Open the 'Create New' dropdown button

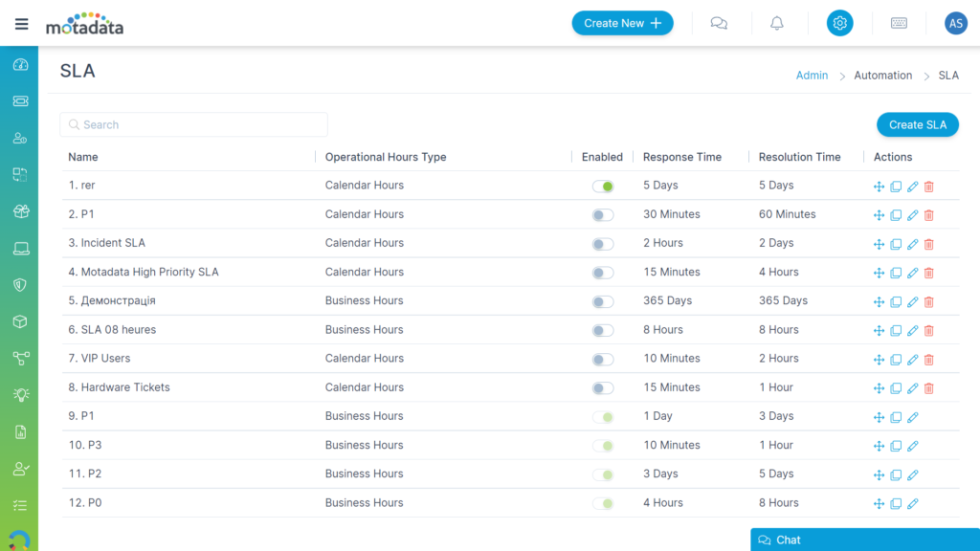tap(622, 23)
